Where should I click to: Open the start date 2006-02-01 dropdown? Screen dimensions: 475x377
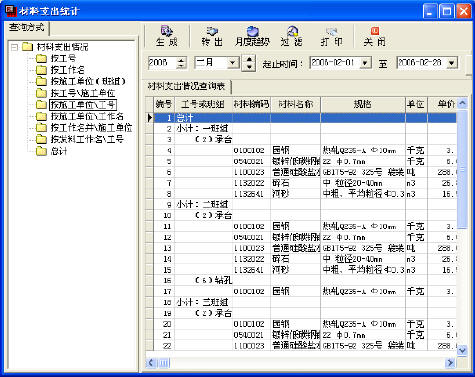coord(365,63)
